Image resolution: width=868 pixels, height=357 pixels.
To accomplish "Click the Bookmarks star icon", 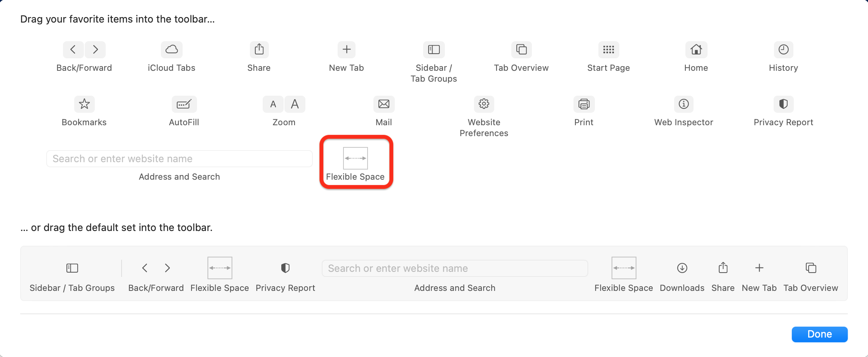I will [84, 104].
